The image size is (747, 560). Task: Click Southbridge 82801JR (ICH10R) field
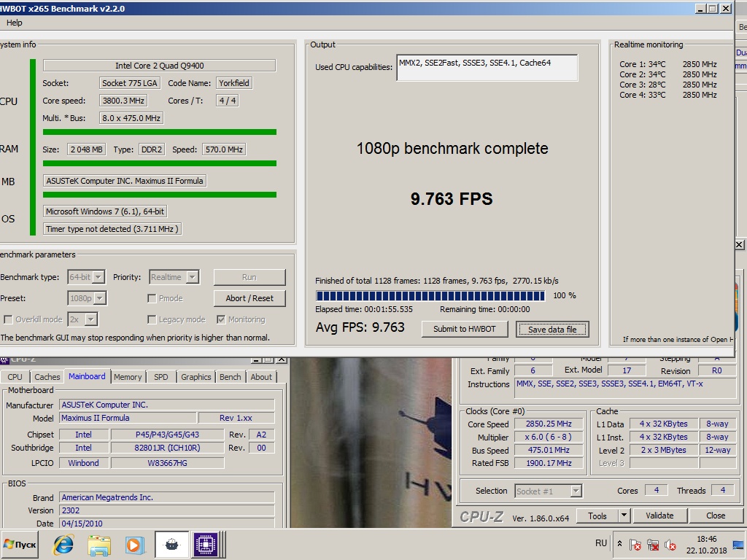pyautogui.click(x=167, y=448)
